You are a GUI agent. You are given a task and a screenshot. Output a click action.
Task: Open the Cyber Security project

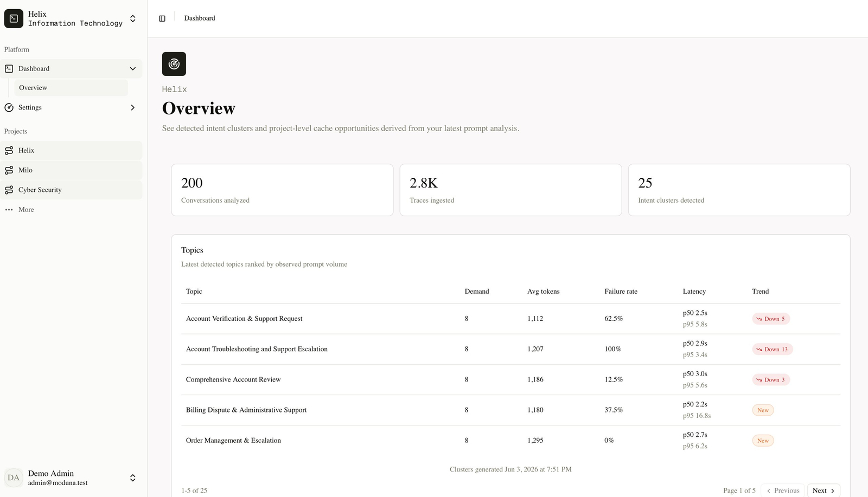coord(71,190)
